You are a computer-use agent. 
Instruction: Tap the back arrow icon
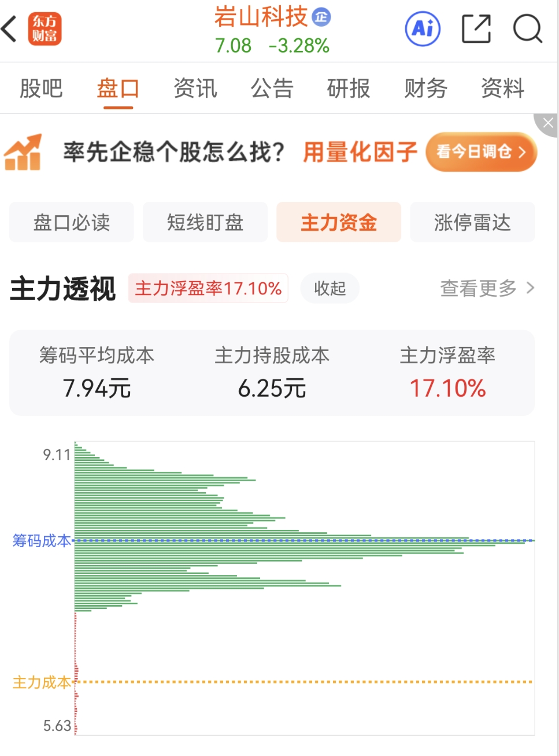click(x=9, y=29)
